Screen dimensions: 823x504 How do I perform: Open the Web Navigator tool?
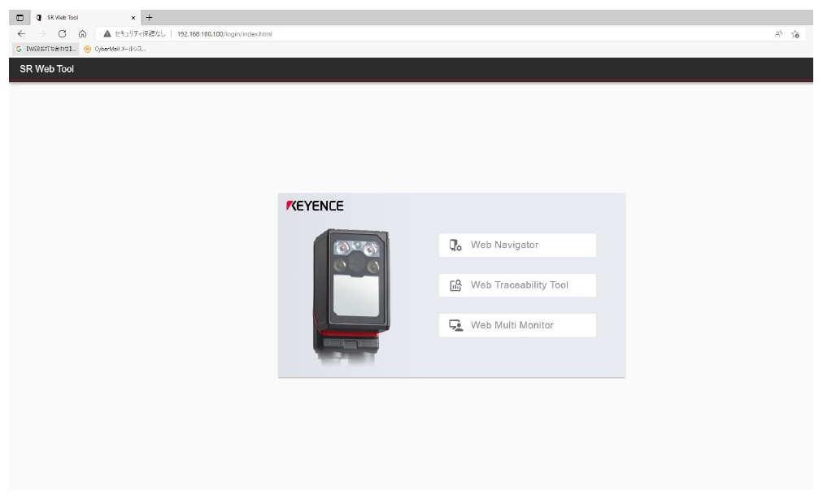coord(517,245)
